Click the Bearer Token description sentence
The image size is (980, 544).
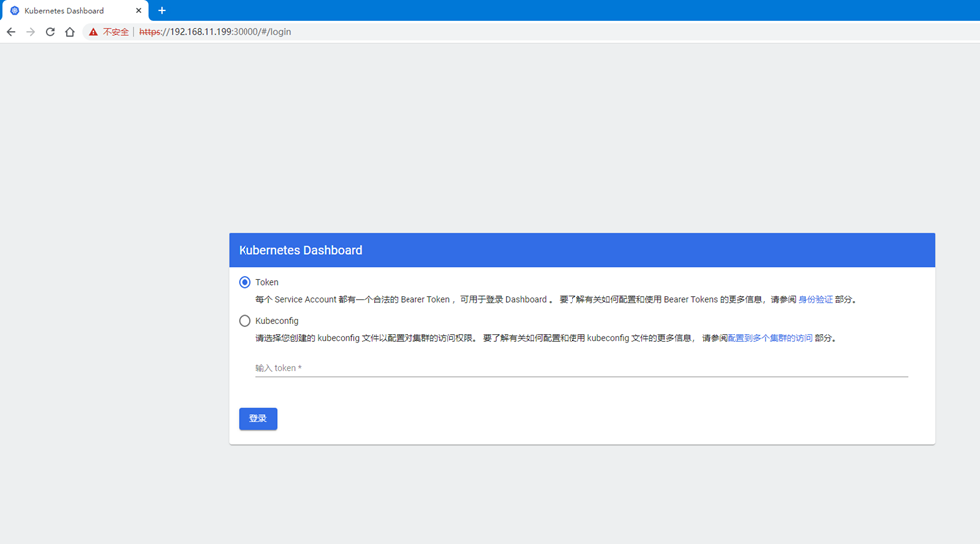555,300
